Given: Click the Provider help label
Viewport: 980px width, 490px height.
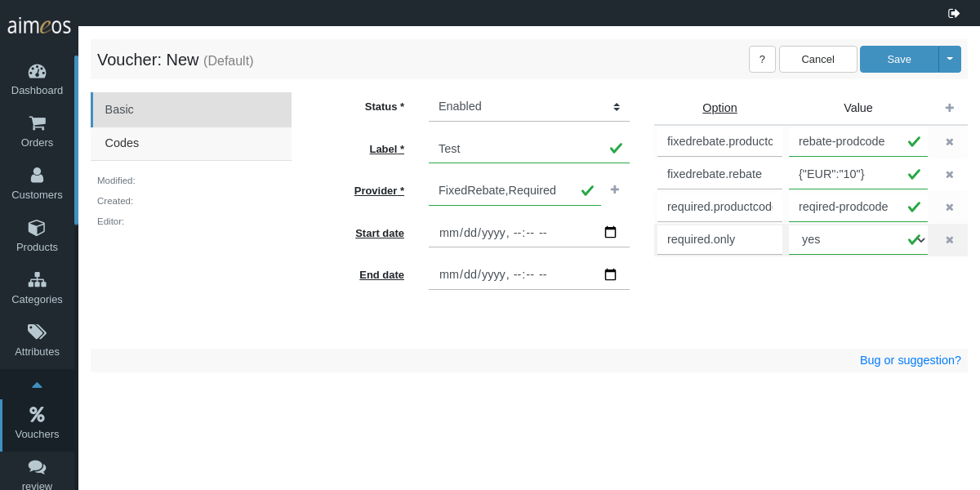Looking at the screenshot, I should [379, 190].
